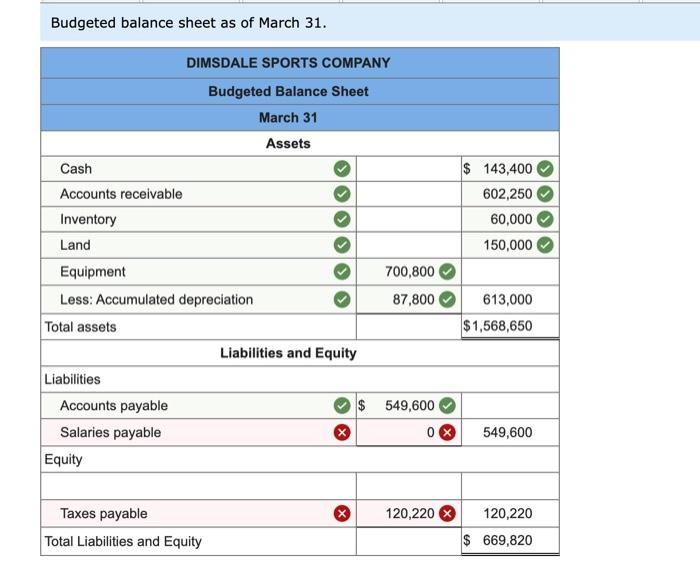Click green checkmark beside Accounts receivable label

342,194
